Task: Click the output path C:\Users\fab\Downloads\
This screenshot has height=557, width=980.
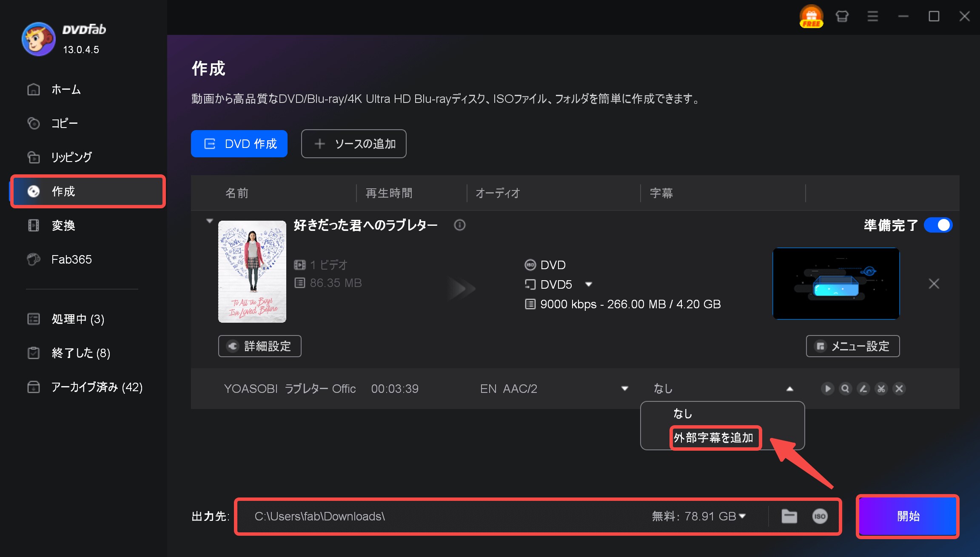Action: coord(320,516)
